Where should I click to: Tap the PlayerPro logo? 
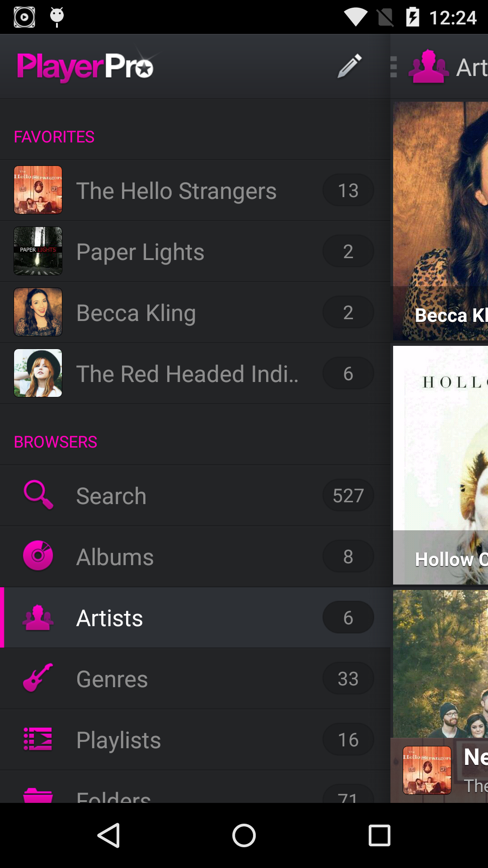click(x=86, y=66)
